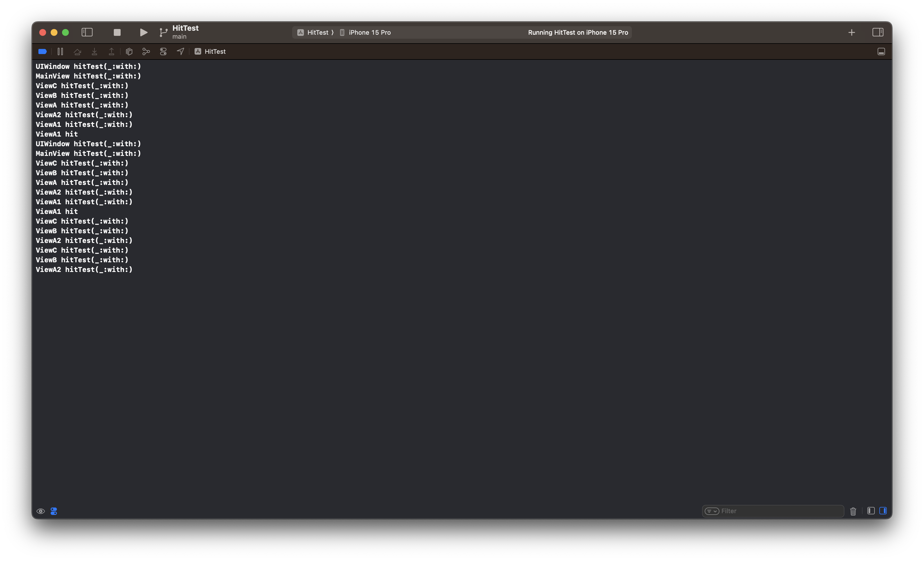Show the variables view pane
924x561 pixels.
871,511
